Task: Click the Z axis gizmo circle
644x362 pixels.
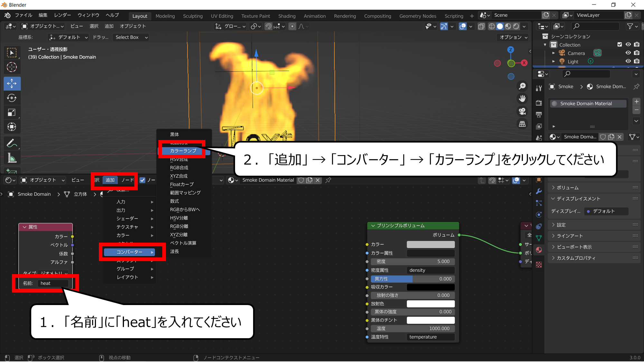Action: point(511,50)
